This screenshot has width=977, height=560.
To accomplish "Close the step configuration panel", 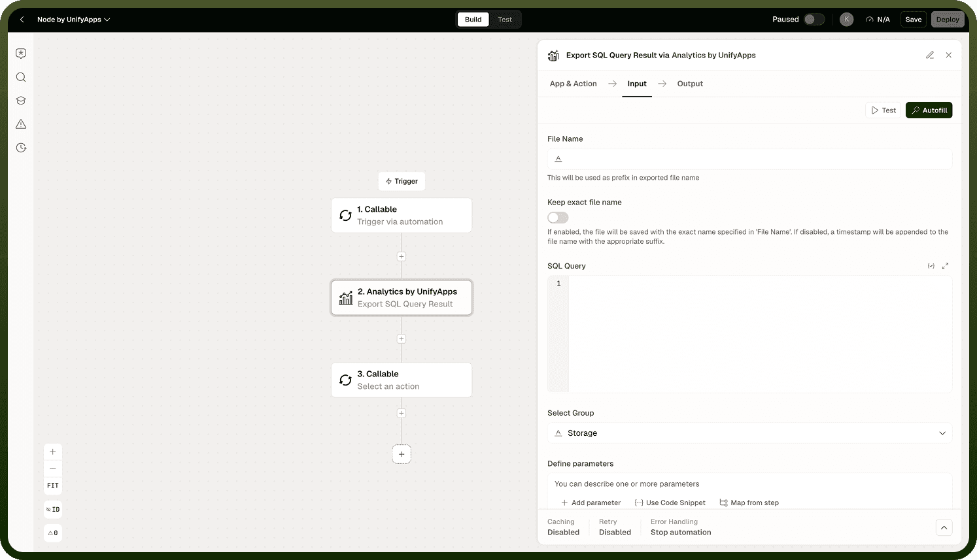I will (948, 55).
